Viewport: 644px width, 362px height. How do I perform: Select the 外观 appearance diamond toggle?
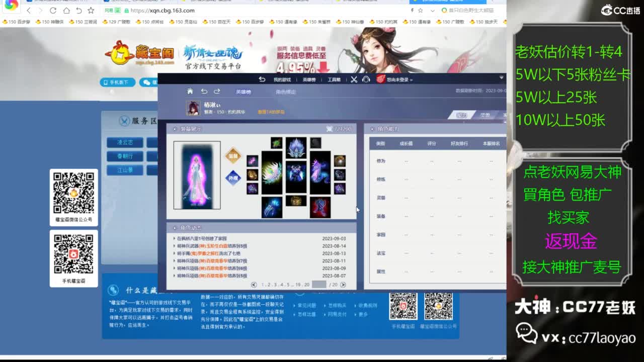coord(232,178)
